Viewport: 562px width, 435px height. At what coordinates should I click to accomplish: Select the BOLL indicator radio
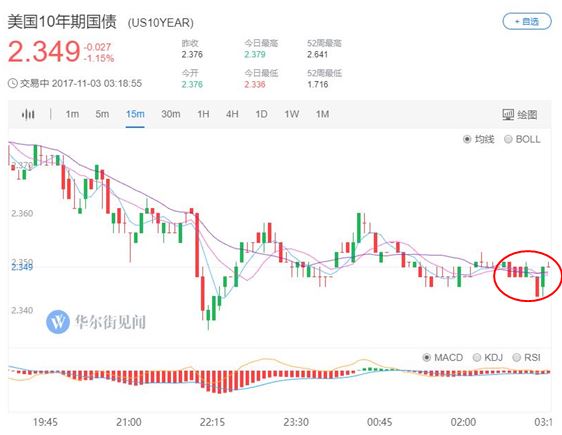click(x=508, y=139)
